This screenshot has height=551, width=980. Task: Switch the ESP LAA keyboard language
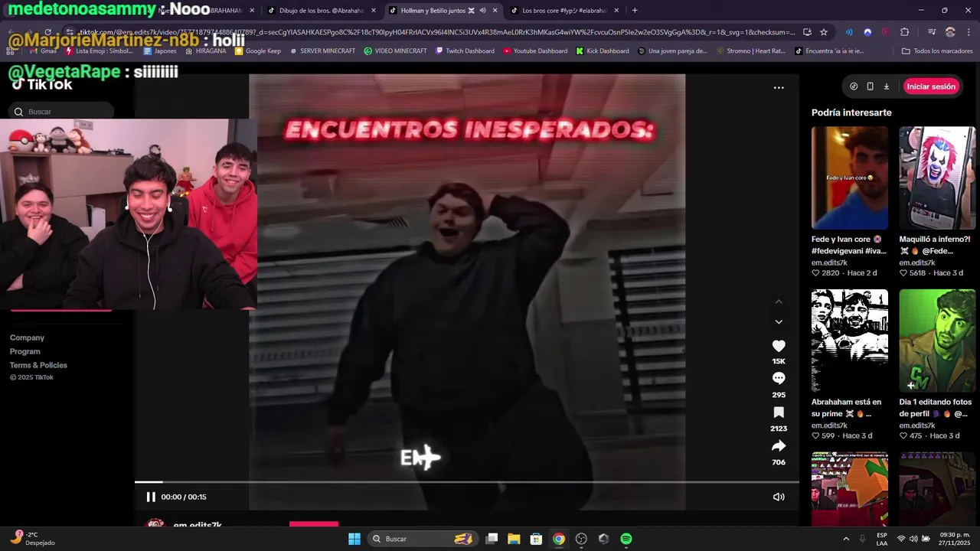click(x=882, y=539)
